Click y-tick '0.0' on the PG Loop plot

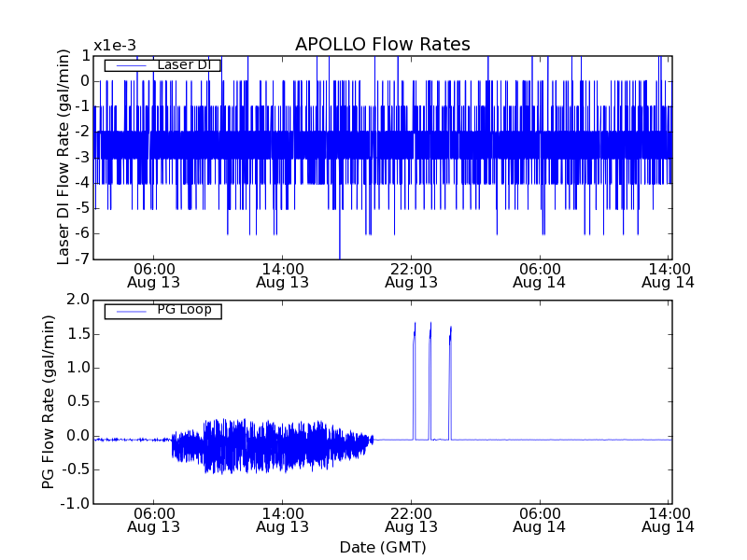point(78,436)
